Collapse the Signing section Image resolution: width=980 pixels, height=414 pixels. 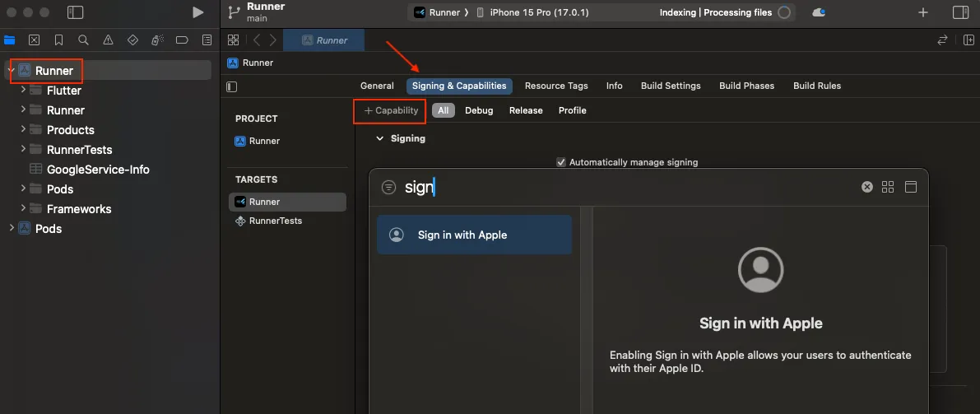[379, 138]
